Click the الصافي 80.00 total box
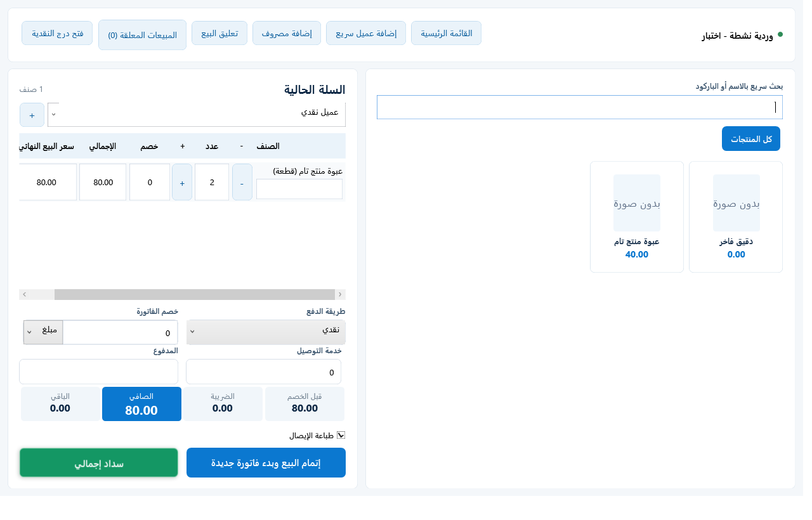Viewport: 812px width, 520px height. click(141, 404)
